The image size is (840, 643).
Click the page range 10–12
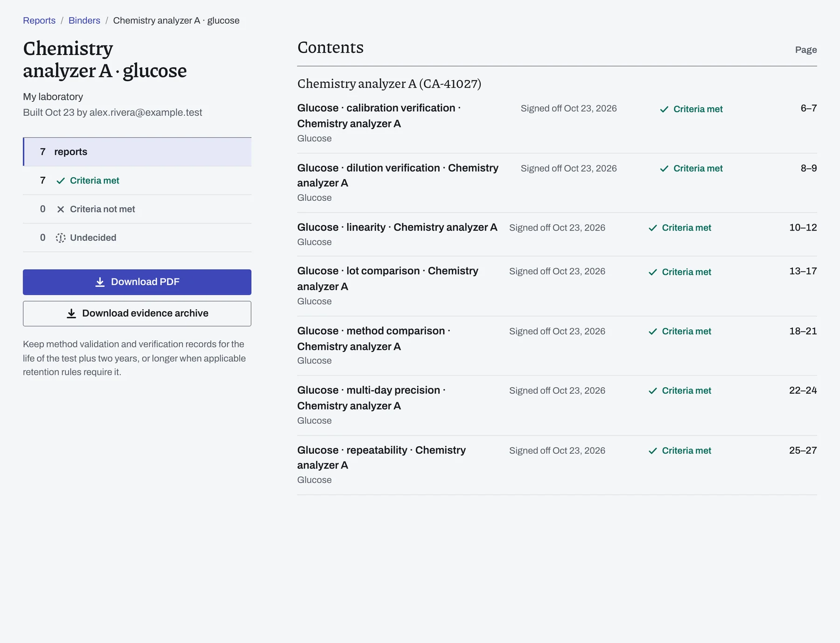[x=803, y=227]
